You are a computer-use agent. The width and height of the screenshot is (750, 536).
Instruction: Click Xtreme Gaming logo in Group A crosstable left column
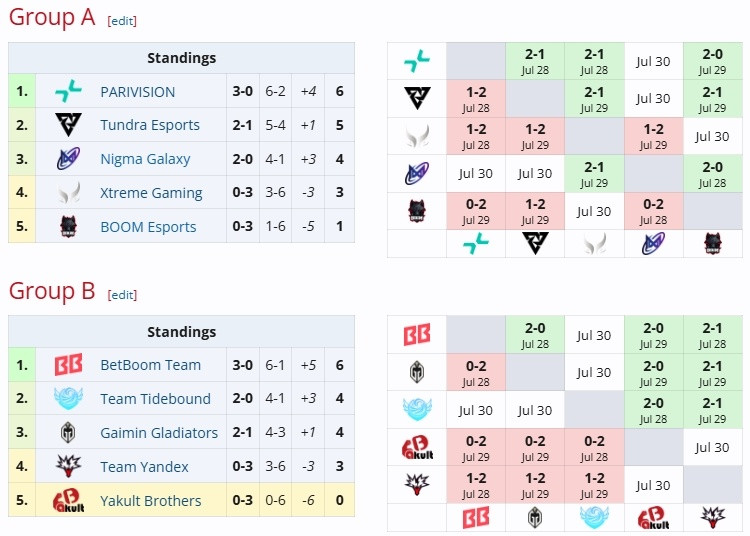coord(417,136)
